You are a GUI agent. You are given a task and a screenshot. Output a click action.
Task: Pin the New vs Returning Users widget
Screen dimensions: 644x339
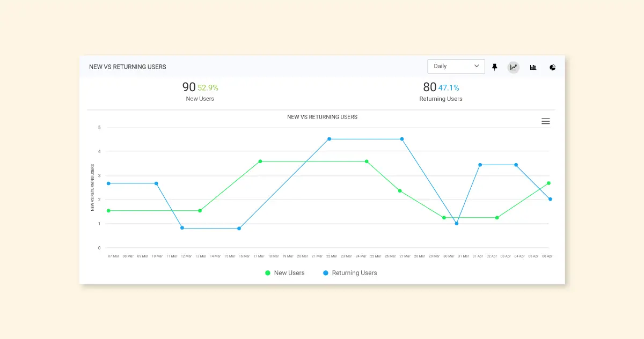click(x=495, y=67)
